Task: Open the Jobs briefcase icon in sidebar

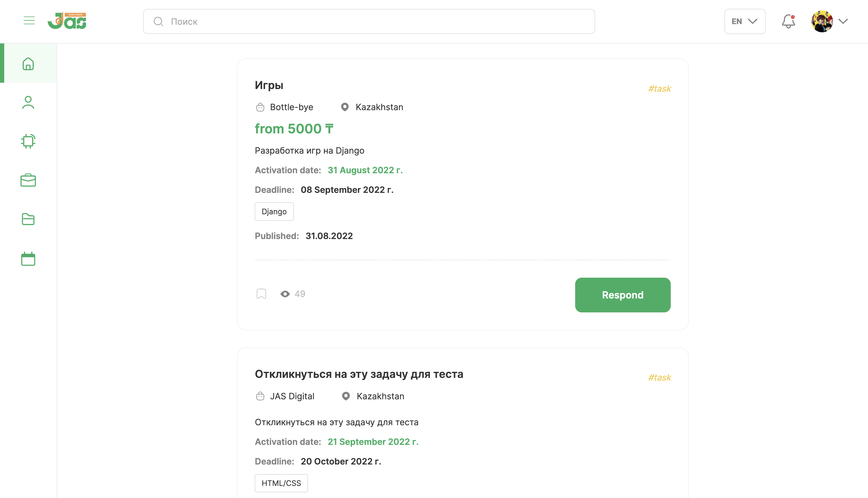Action: (28, 180)
